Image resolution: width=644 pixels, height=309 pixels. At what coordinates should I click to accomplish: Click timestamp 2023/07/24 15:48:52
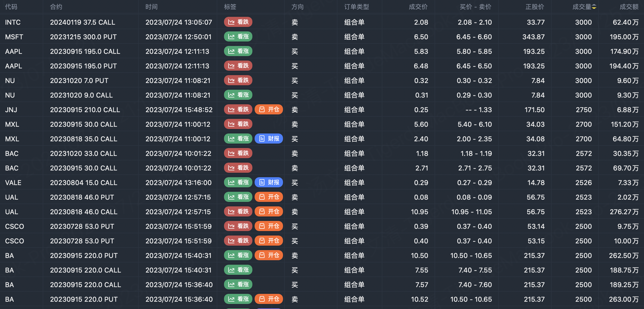[x=179, y=110]
